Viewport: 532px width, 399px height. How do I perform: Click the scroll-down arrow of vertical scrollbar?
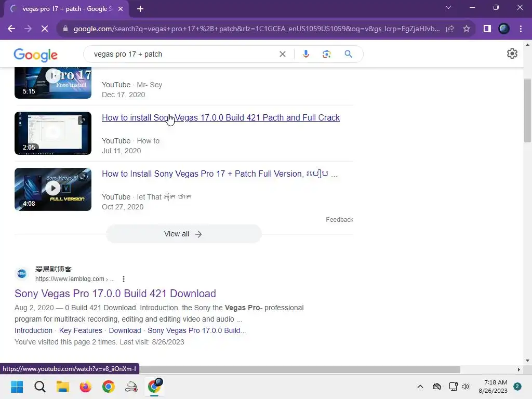pyautogui.click(x=527, y=361)
